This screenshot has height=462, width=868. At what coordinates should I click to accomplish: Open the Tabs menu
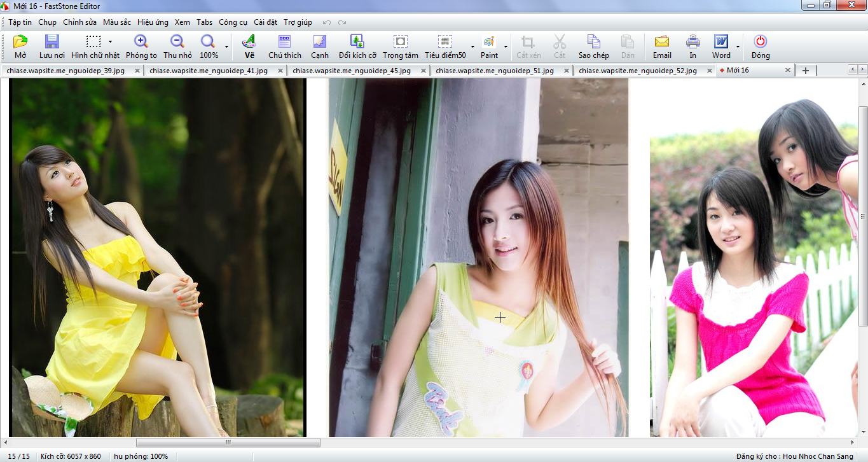pyautogui.click(x=205, y=22)
